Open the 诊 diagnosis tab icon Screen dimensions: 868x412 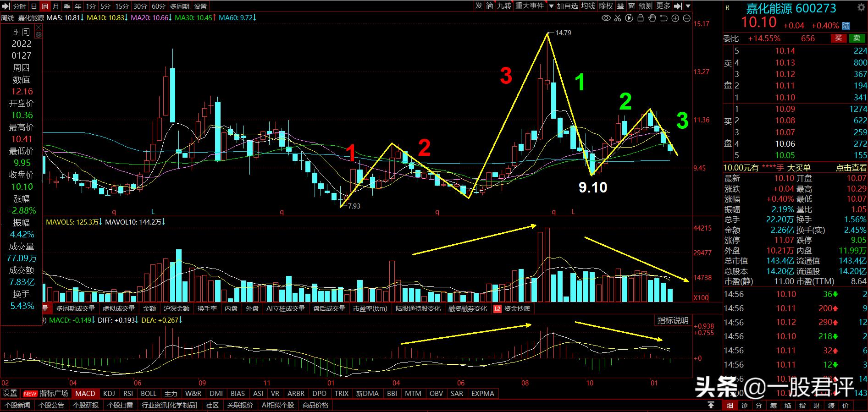(745, 406)
